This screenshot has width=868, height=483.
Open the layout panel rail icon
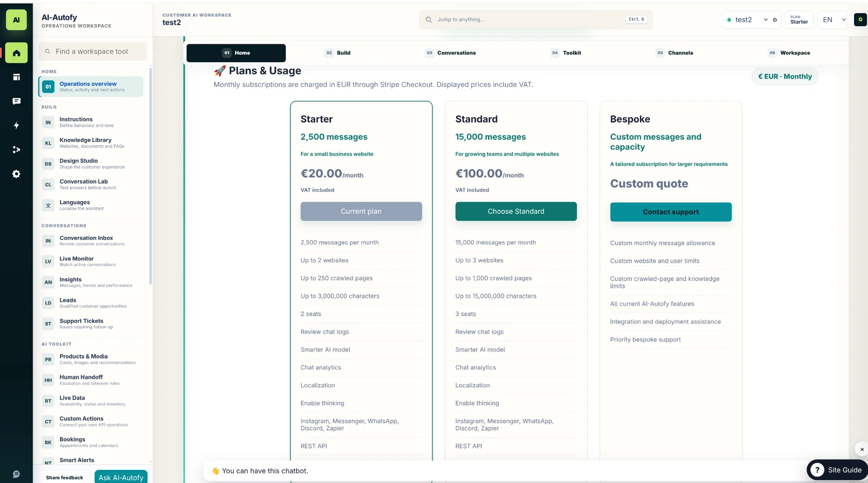coord(16,77)
